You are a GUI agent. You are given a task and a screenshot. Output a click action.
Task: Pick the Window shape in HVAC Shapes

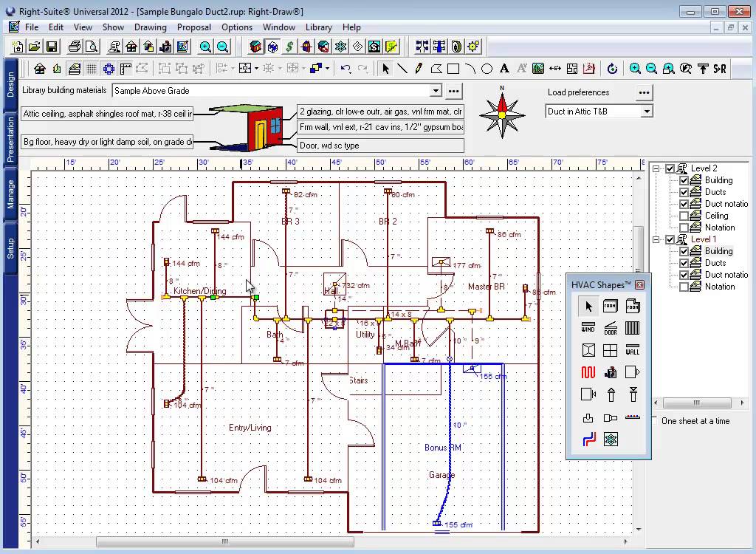(x=588, y=328)
